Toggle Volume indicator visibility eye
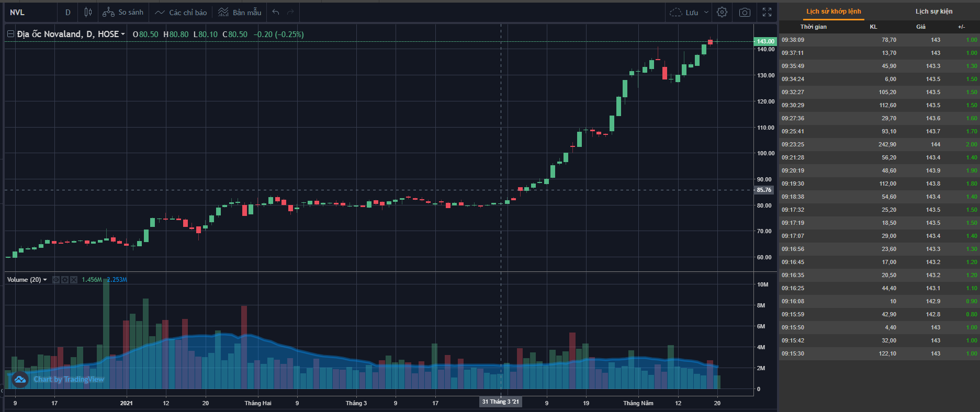This screenshot has width=980, height=412. pos(56,280)
